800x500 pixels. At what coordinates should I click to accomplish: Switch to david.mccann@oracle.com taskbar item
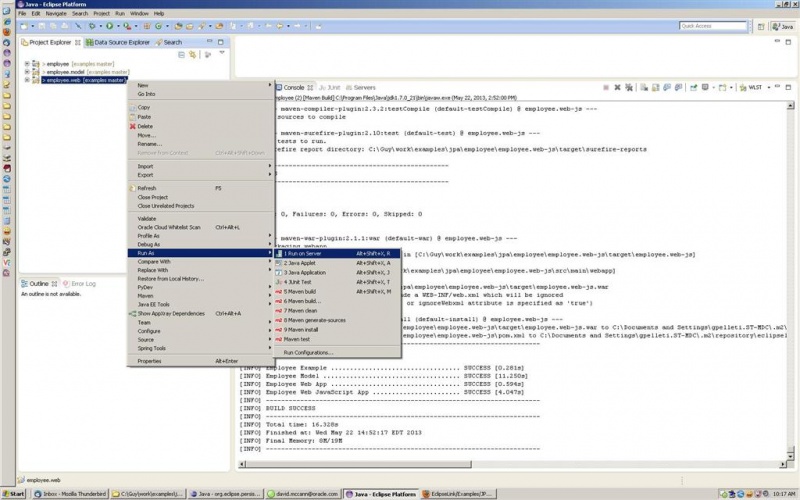tap(304, 494)
